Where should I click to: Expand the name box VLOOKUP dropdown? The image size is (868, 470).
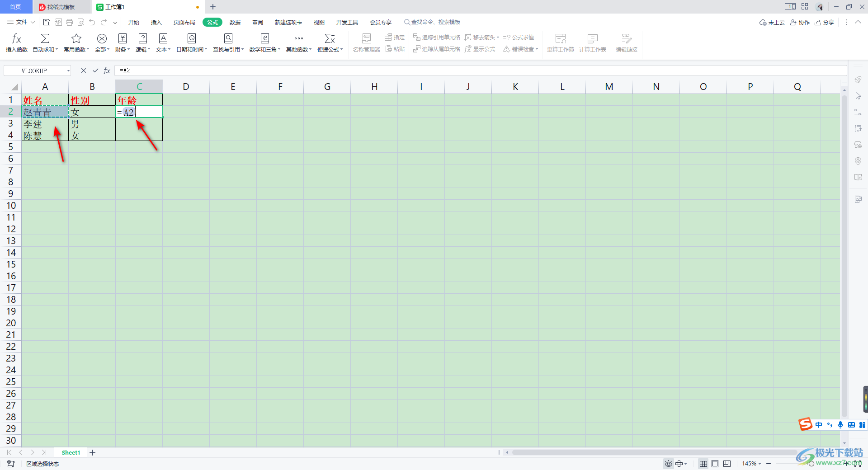(68, 70)
